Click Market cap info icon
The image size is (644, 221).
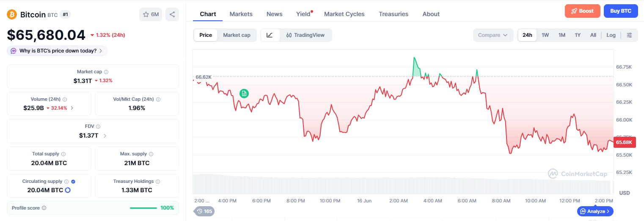click(106, 72)
